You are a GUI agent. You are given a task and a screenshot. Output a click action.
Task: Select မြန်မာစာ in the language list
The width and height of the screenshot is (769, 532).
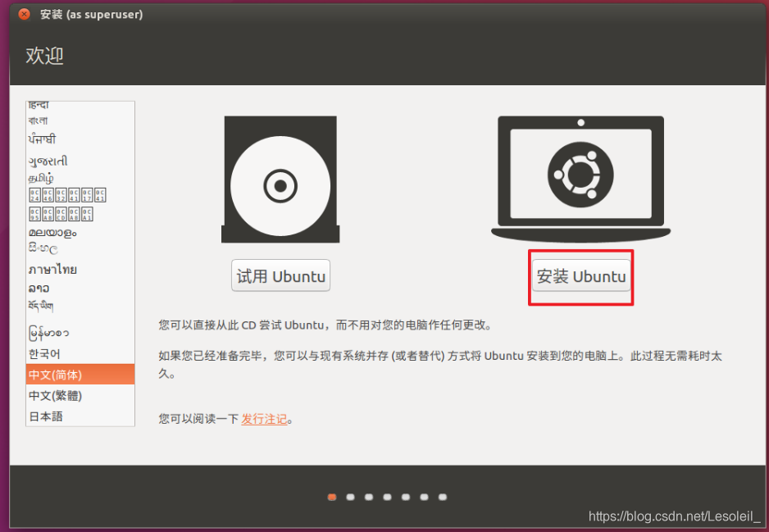tap(80, 333)
